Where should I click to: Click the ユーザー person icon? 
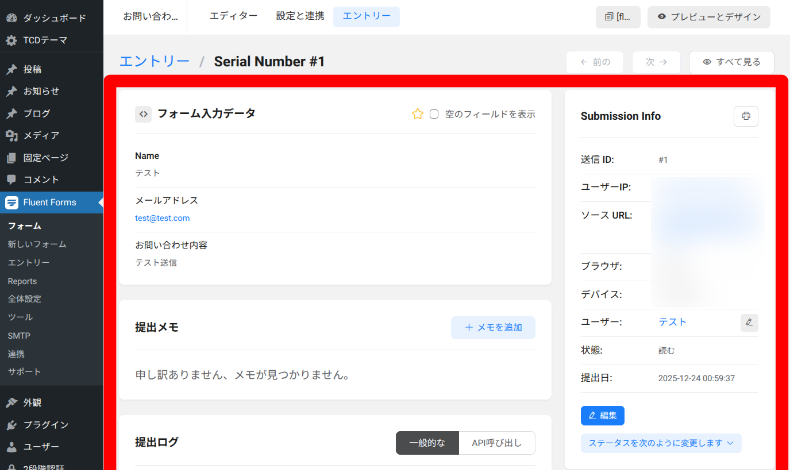12,447
